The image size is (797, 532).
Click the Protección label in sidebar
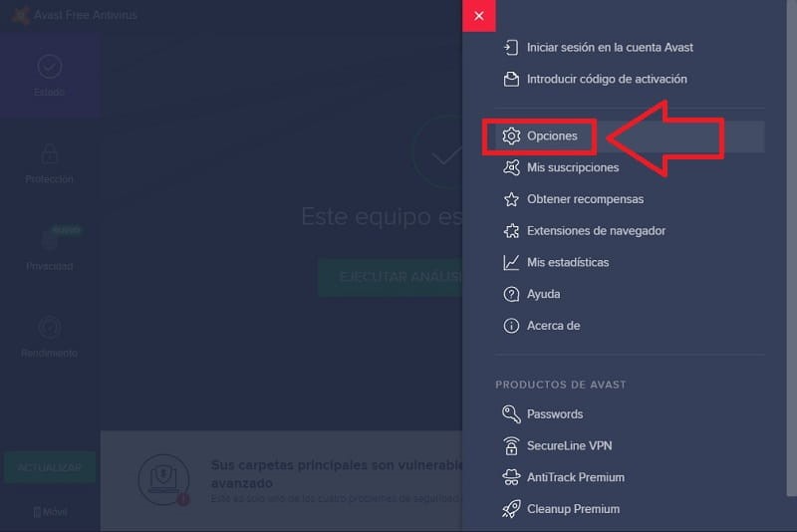pyautogui.click(x=49, y=179)
